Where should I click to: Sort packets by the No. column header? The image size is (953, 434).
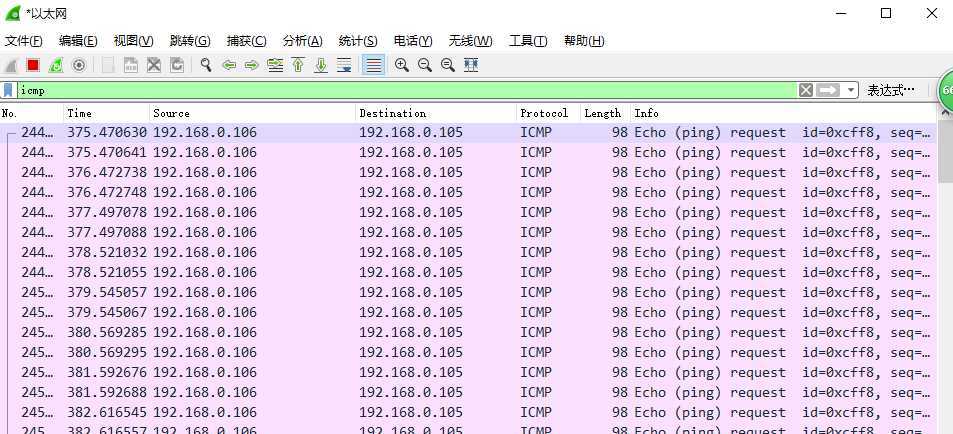[32, 113]
